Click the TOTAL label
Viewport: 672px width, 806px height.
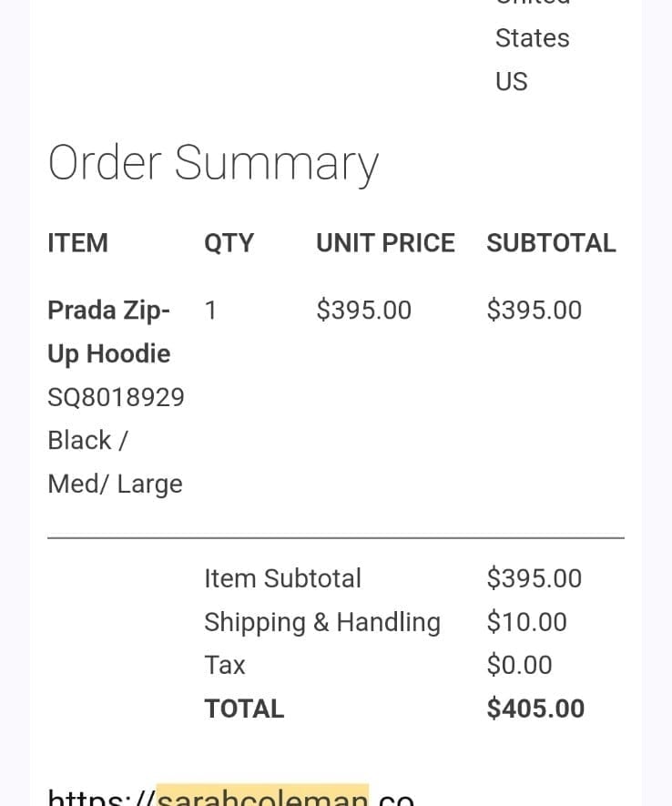pyautogui.click(x=244, y=709)
